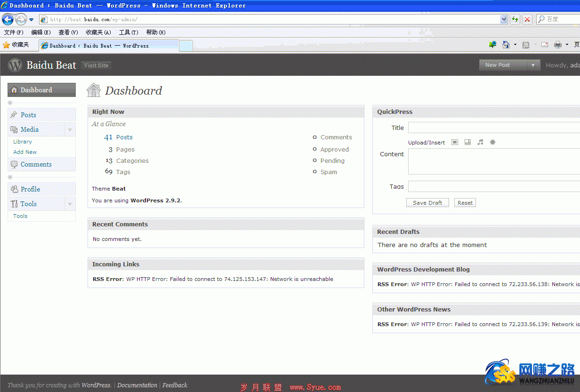Click the Save Draft button
Image resolution: width=580 pixels, height=392 pixels.
(x=427, y=203)
